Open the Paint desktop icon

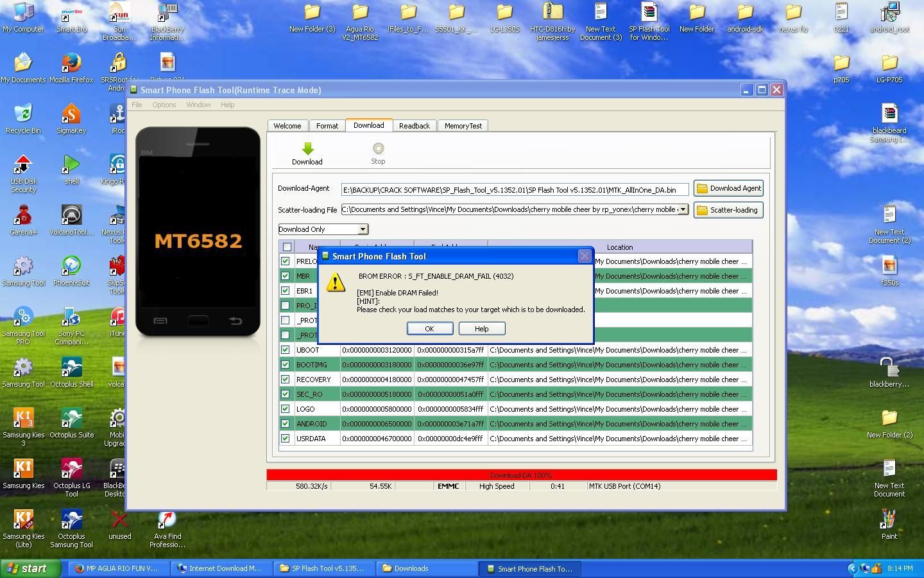point(889,525)
